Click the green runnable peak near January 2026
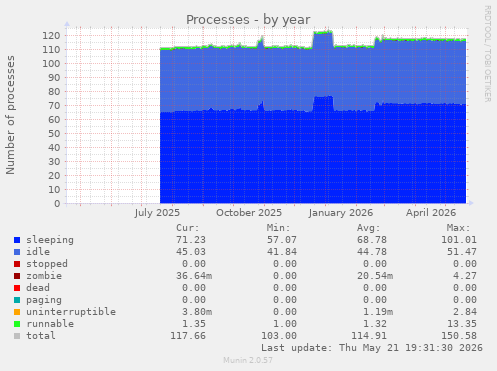 click(323, 32)
